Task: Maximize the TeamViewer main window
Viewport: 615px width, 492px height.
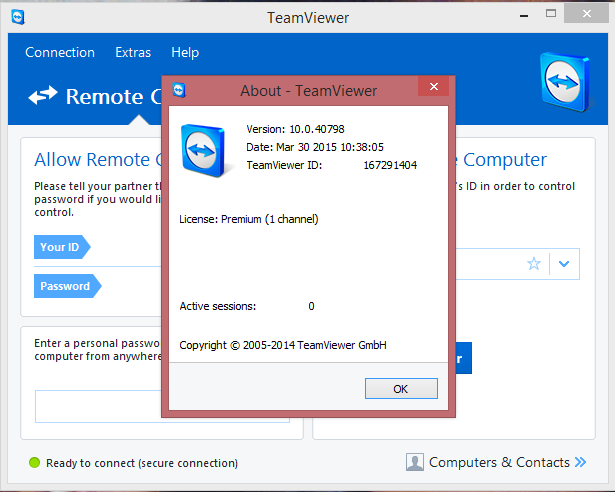Action: tap(551, 14)
